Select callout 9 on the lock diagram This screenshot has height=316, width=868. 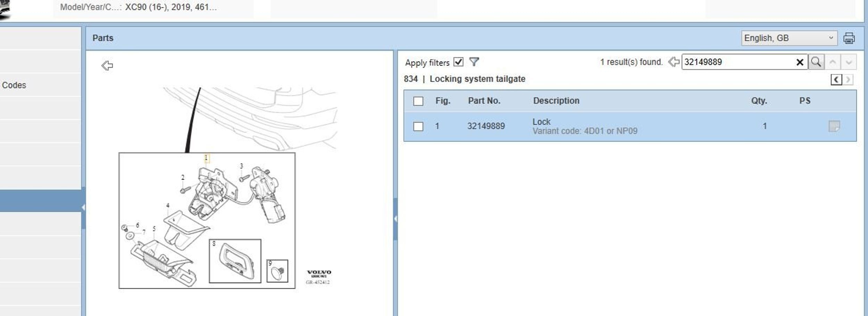(270, 263)
